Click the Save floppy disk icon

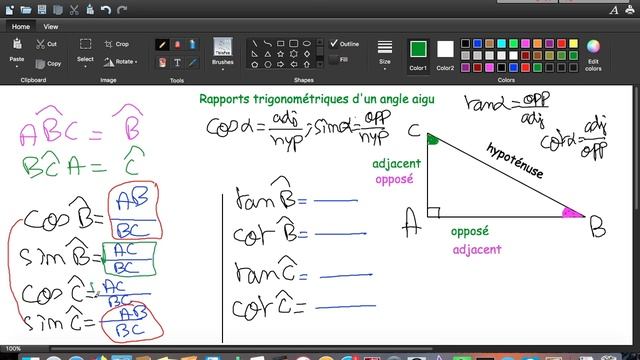(42, 10)
